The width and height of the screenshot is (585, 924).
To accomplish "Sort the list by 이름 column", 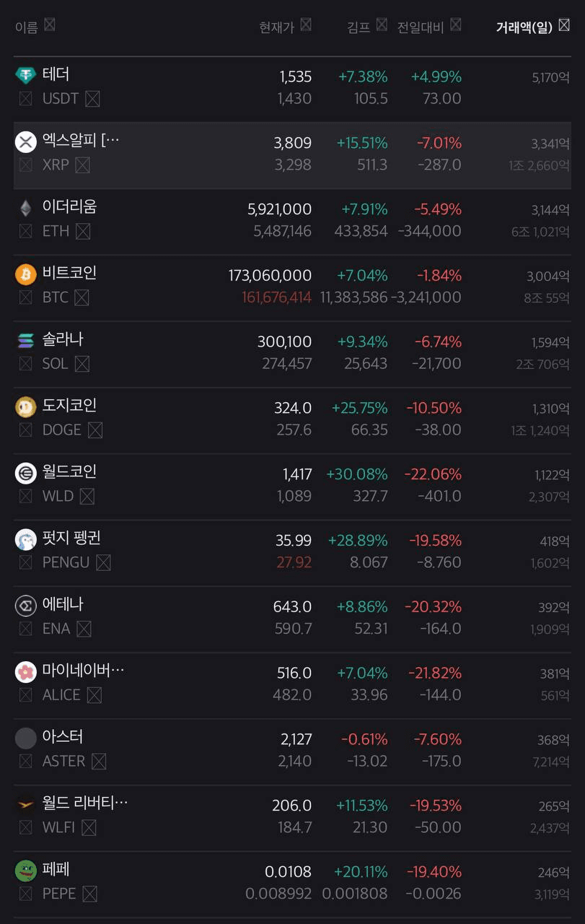I will point(27,27).
